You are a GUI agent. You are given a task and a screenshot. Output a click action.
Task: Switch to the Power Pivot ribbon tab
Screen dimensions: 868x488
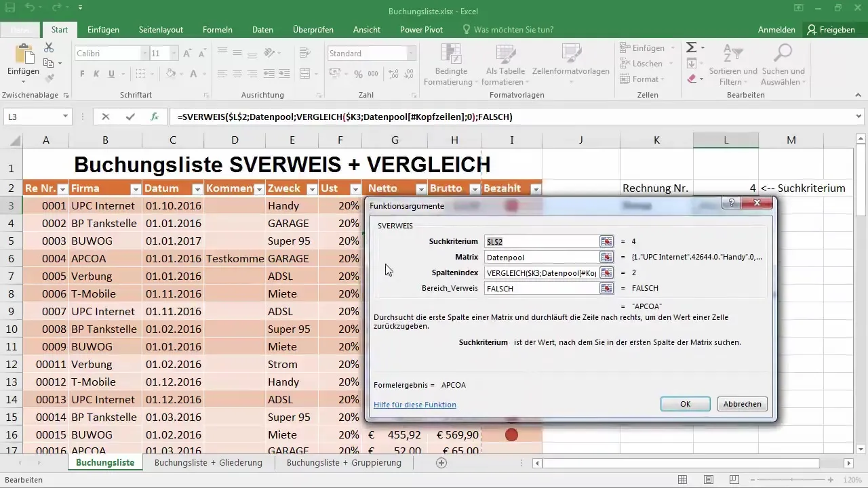(x=421, y=30)
